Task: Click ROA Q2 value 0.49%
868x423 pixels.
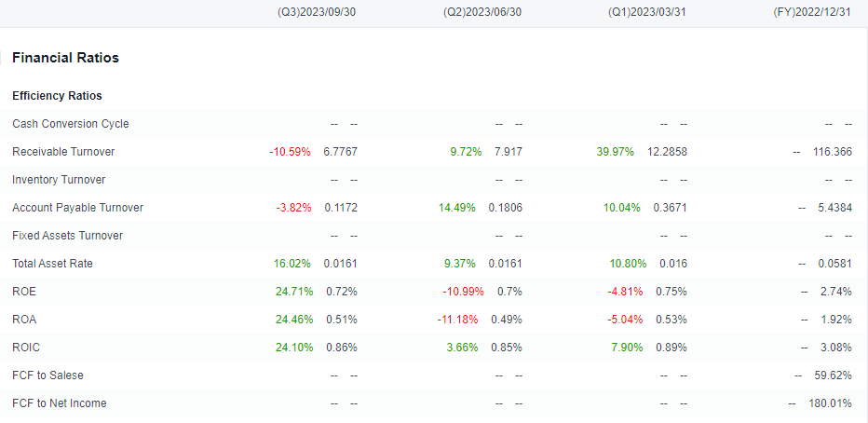Action: coord(507,320)
